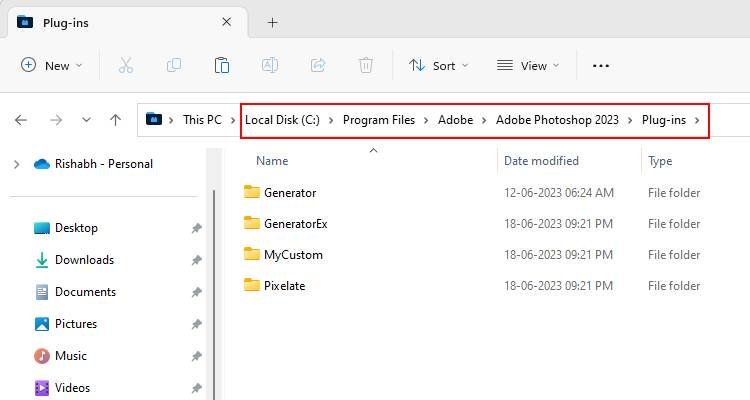Click the Rename icon in toolbar
The height and width of the screenshot is (400, 750).
point(270,65)
